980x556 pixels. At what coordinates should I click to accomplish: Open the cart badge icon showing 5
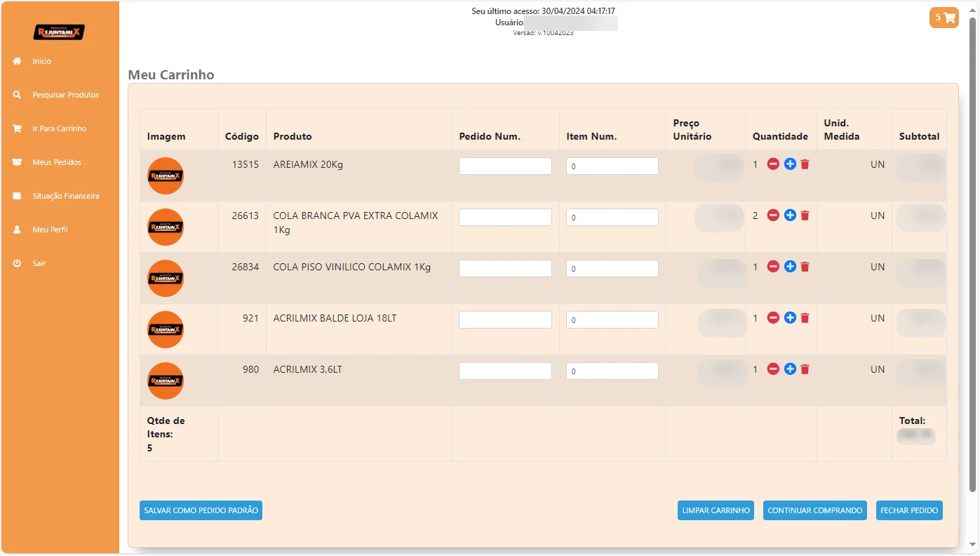click(944, 18)
